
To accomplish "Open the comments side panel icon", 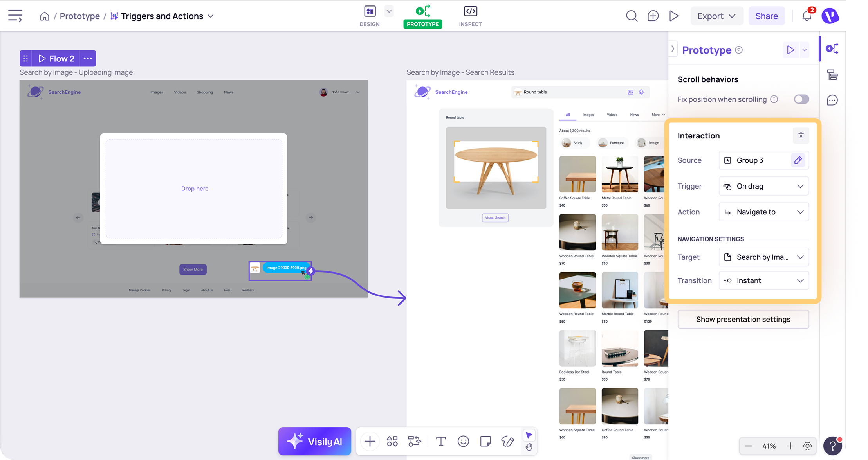I will pyautogui.click(x=832, y=100).
